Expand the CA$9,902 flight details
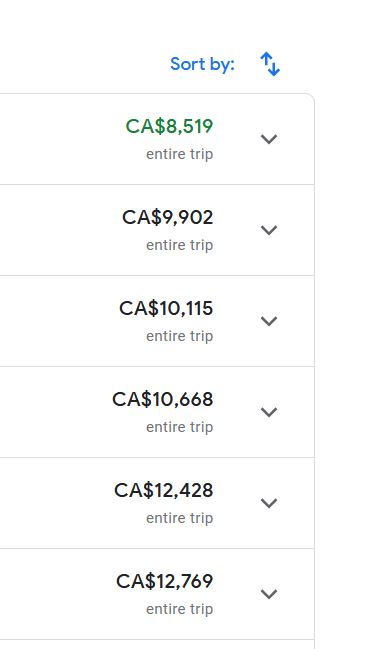 269,230
